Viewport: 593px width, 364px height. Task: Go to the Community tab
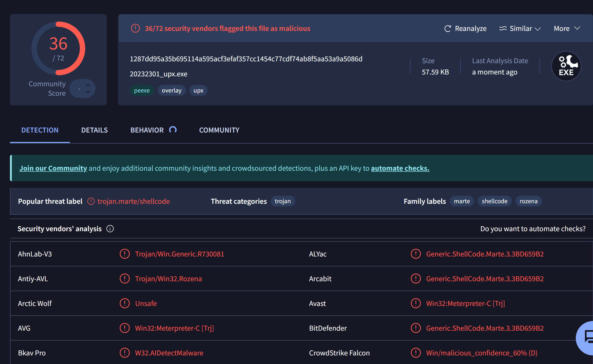click(x=219, y=130)
